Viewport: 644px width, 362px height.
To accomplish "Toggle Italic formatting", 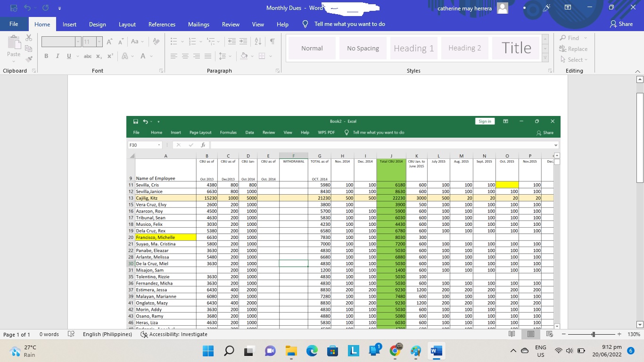I will click(x=58, y=56).
